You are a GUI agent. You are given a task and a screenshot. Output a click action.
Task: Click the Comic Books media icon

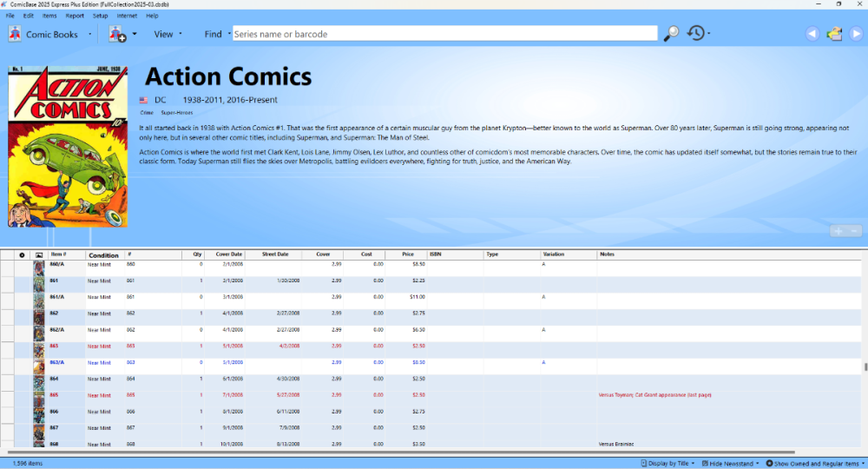(x=15, y=35)
